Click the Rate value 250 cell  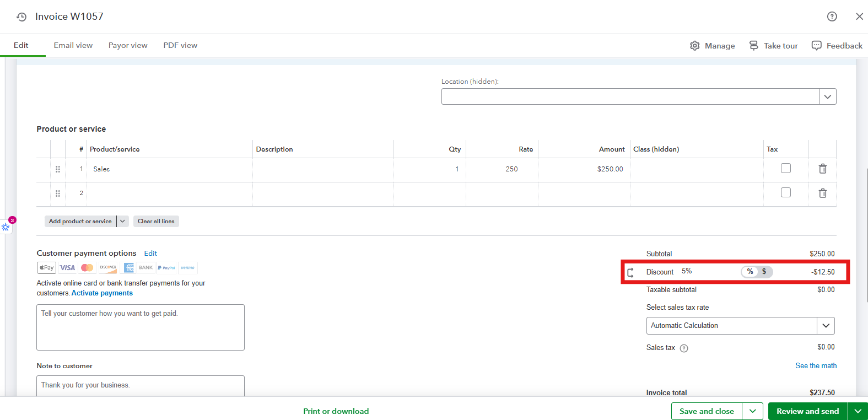click(502, 169)
